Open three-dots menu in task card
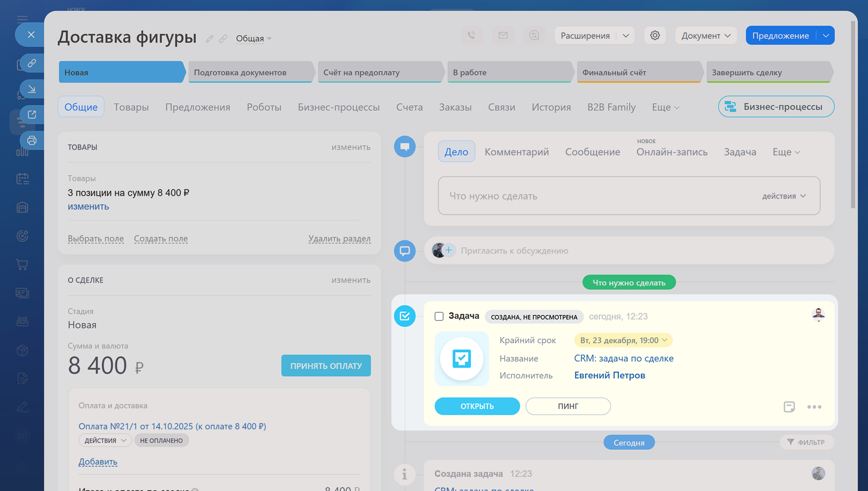This screenshot has height=491, width=868. [814, 407]
